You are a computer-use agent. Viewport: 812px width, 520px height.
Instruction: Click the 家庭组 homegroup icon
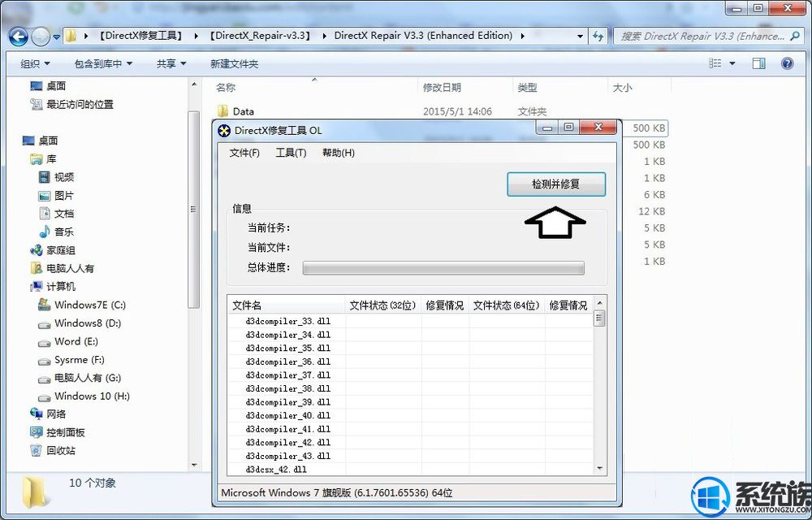point(37,250)
